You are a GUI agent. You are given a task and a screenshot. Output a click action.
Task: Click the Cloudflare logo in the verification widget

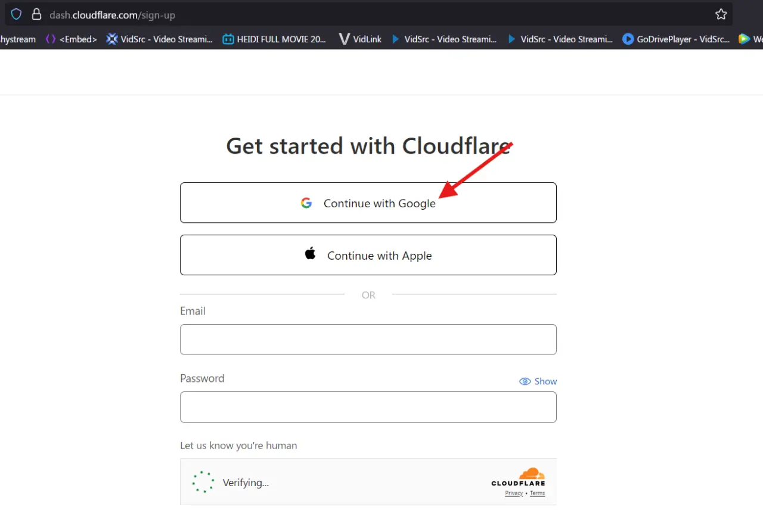[x=518, y=477]
